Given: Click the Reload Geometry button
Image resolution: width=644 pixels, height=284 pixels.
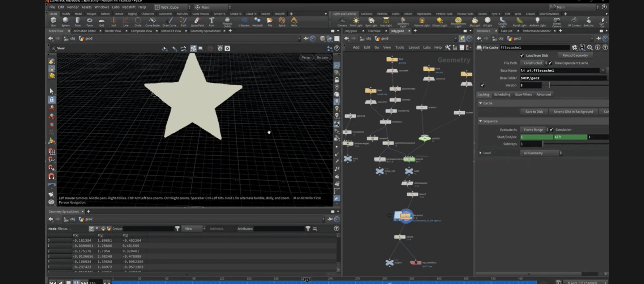Looking at the screenshot, I should pos(575,56).
